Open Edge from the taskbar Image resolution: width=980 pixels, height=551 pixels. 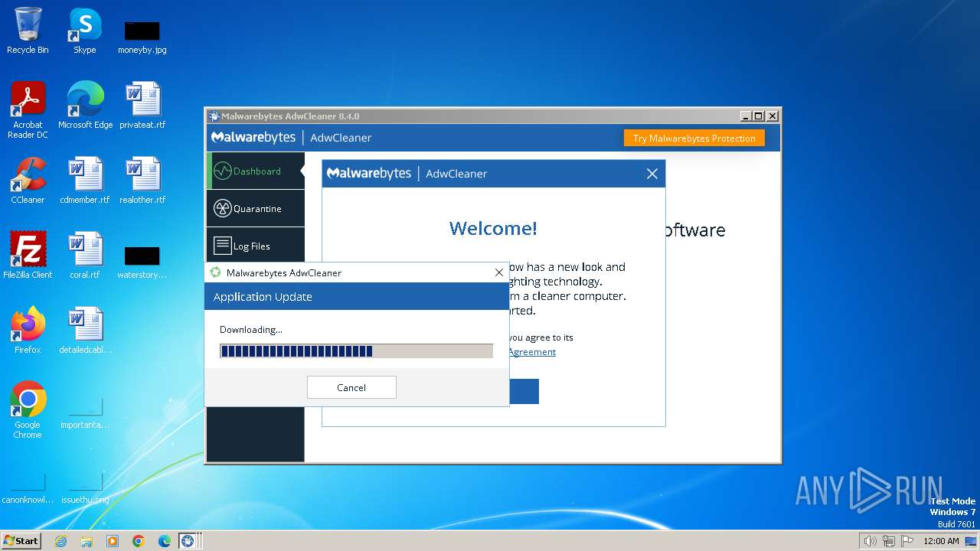(x=165, y=541)
